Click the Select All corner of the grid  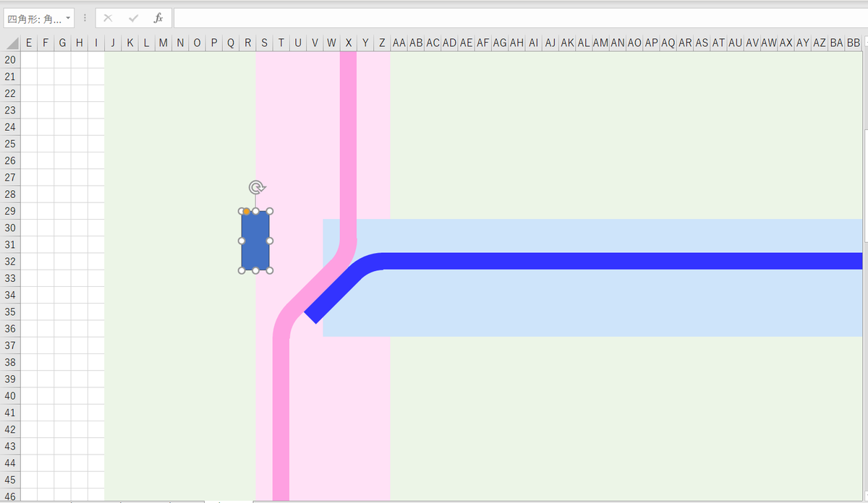pos(10,43)
